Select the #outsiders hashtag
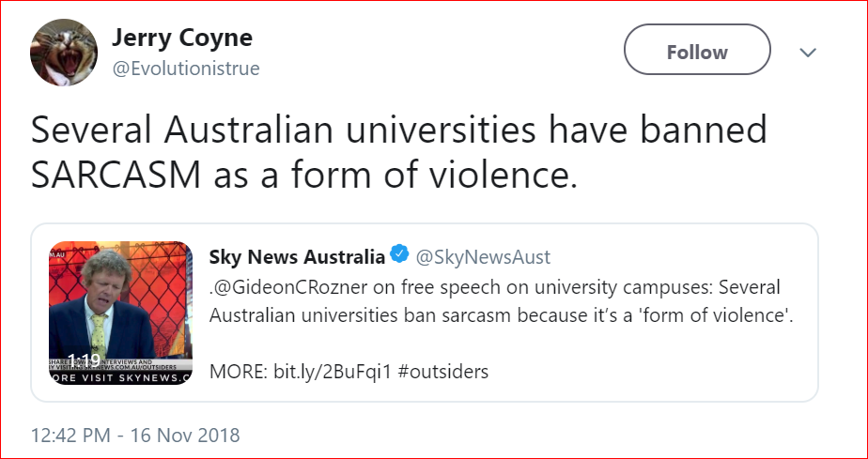868x459 pixels. click(x=442, y=372)
